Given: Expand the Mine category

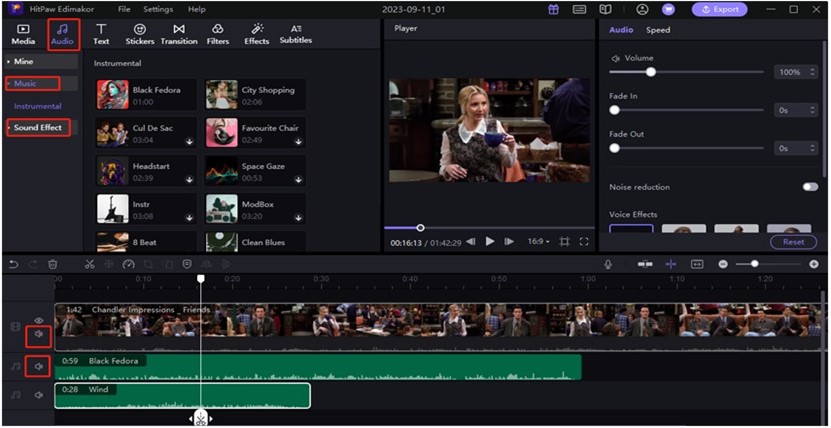Looking at the screenshot, I should click(41, 61).
